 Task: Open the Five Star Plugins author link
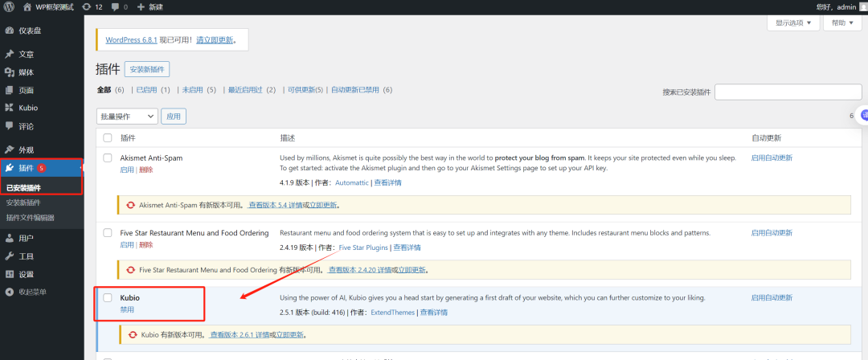coord(363,247)
